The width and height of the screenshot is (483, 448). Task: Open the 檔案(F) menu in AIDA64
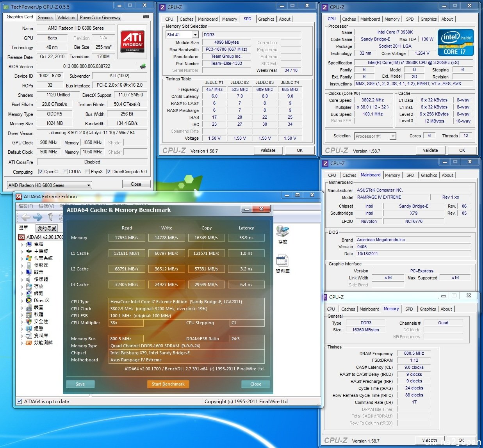pos(26,206)
